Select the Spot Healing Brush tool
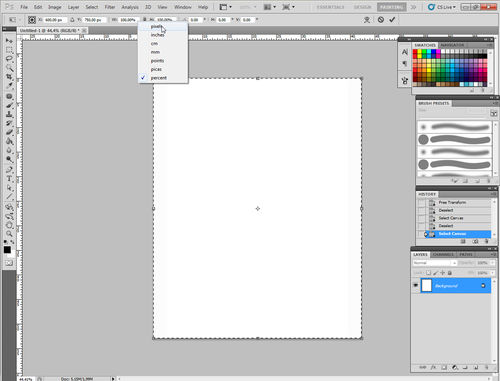Viewport: 500px width, 381px height. pos(9,97)
